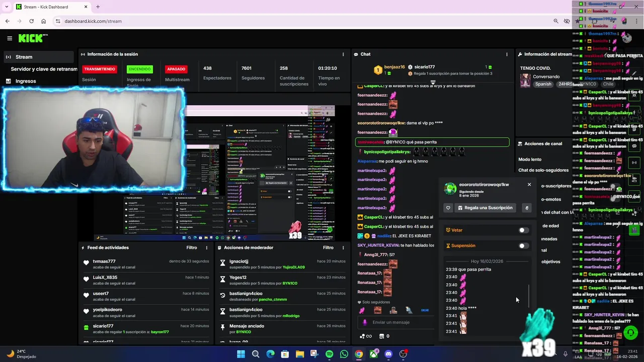Click heart follow icon in user card
The image size is (644, 362).
point(448,208)
